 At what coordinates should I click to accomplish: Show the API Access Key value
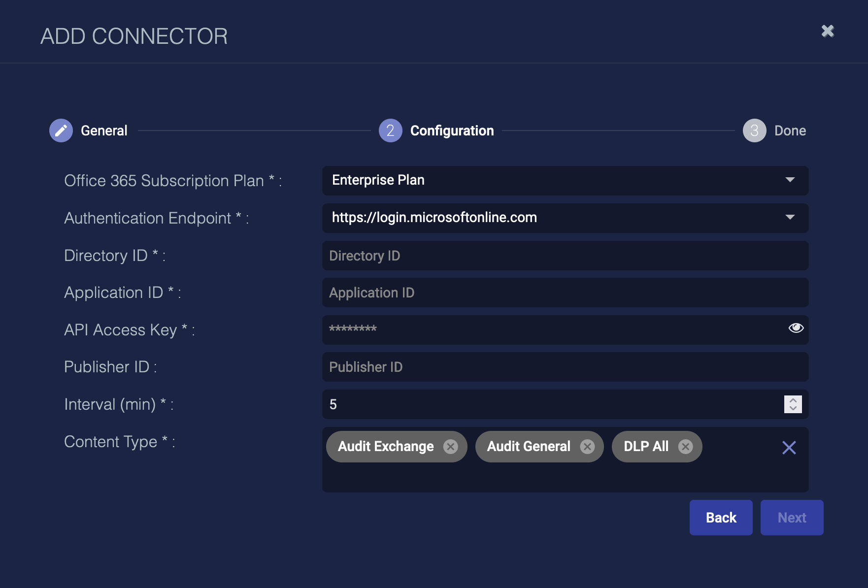coord(796,328)
